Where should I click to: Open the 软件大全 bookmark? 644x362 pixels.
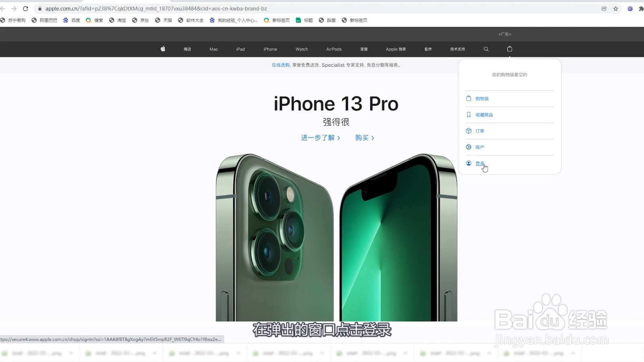191,20
